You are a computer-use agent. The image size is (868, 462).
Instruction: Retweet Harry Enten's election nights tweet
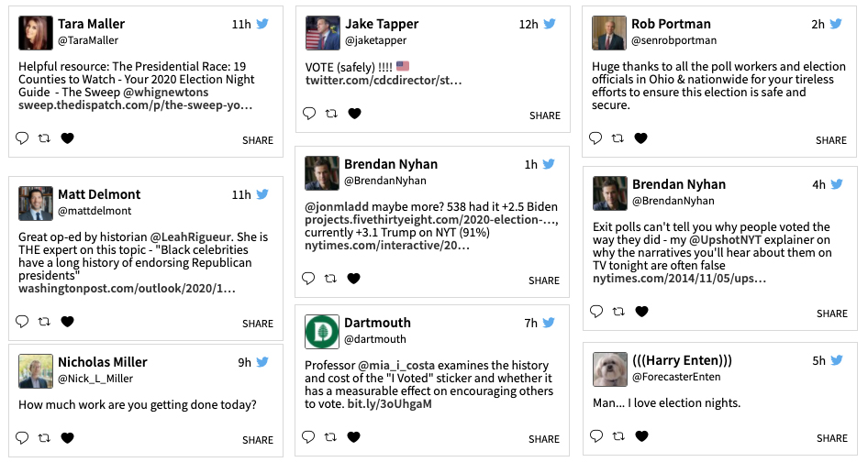click(x=618, y=436)
